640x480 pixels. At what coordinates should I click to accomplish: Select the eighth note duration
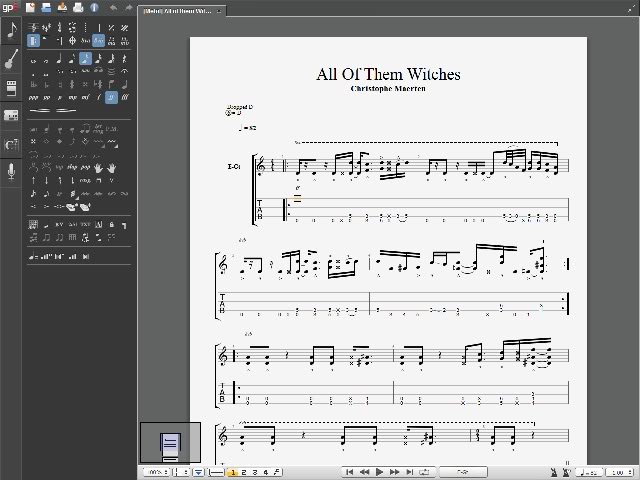click(72, 59)
